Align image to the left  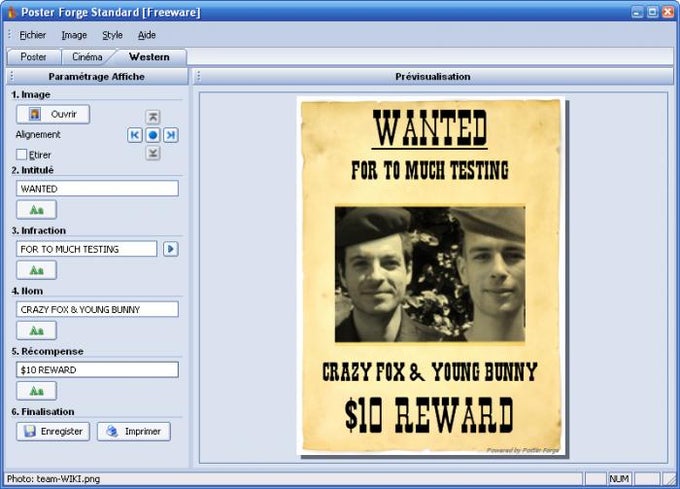[x=135, y=135]
